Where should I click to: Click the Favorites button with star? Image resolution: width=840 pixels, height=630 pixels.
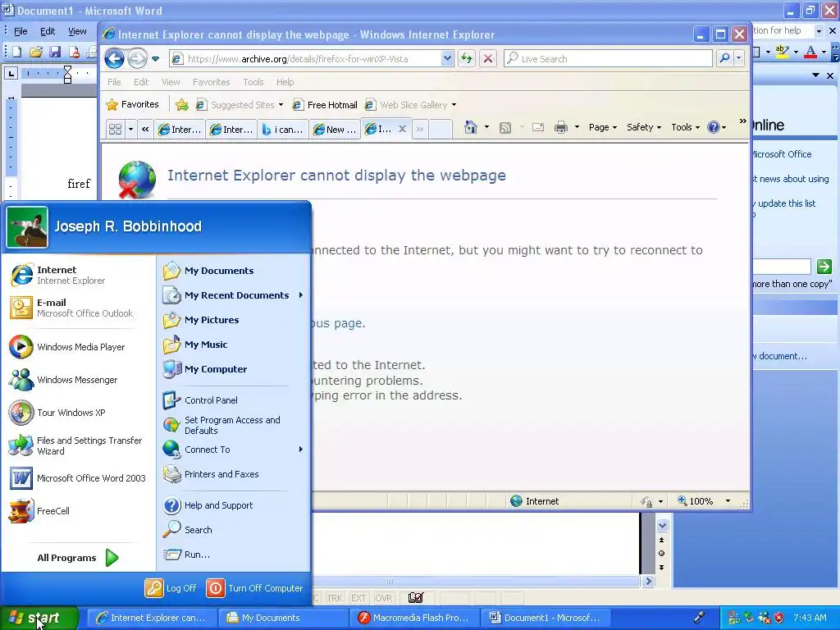coord(133,104)
